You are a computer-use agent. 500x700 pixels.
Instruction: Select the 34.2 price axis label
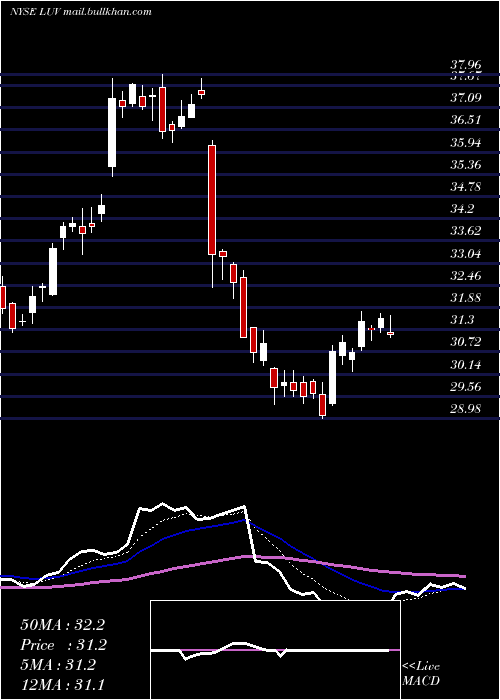[x=462, y=208]
